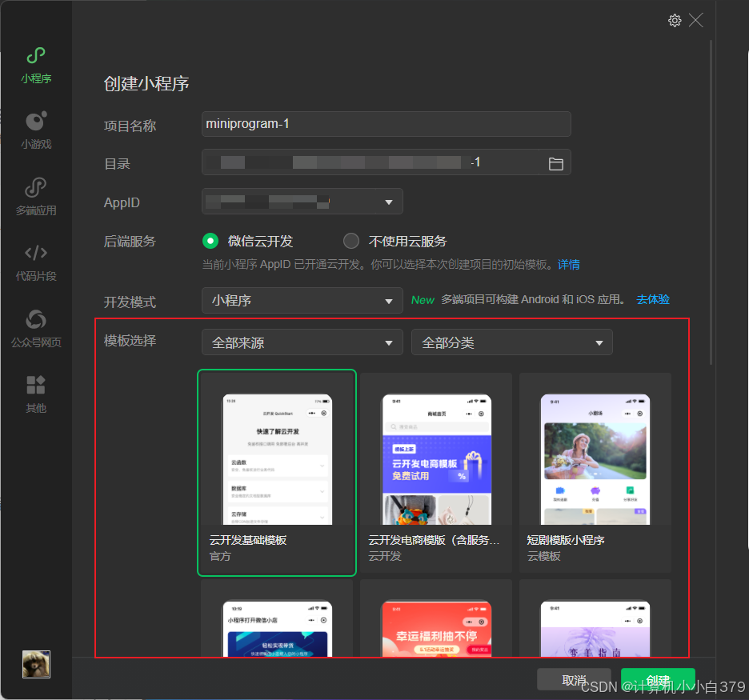Open the 详情 details link
Viewport: 749px width, 700px height.
click(x=568, y=265)
